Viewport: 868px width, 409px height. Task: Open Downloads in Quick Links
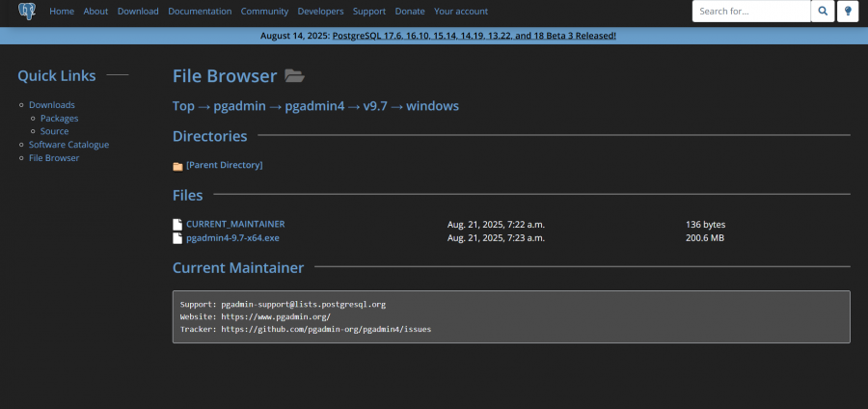pyautogui.click(x=52, y=104)
